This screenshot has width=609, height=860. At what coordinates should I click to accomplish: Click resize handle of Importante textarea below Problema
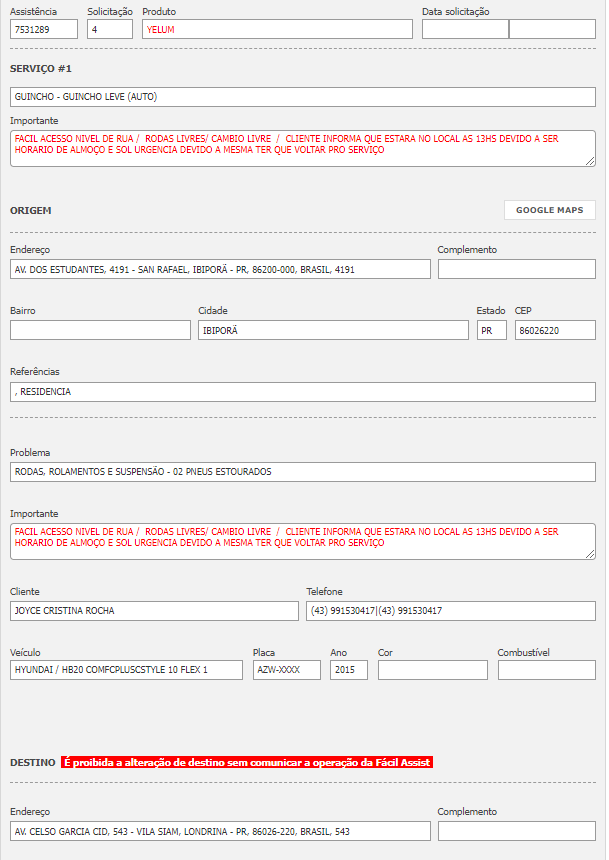coord(590,555)
